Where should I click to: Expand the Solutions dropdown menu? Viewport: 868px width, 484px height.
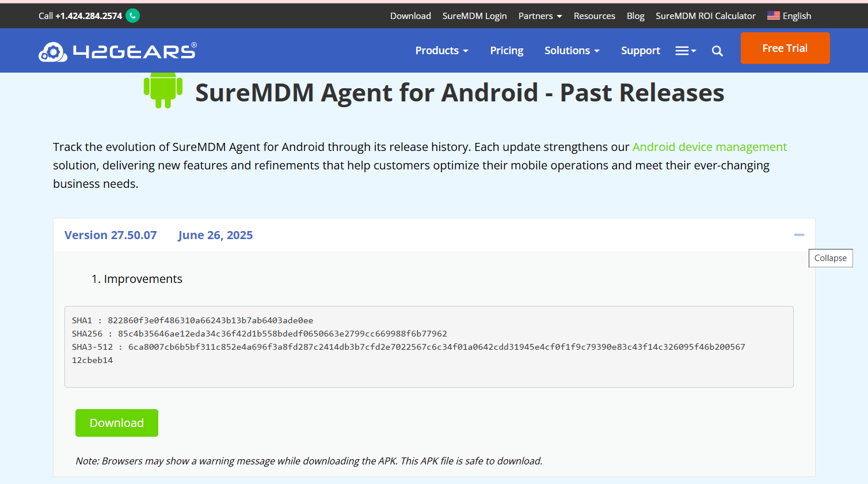(572, 51)
